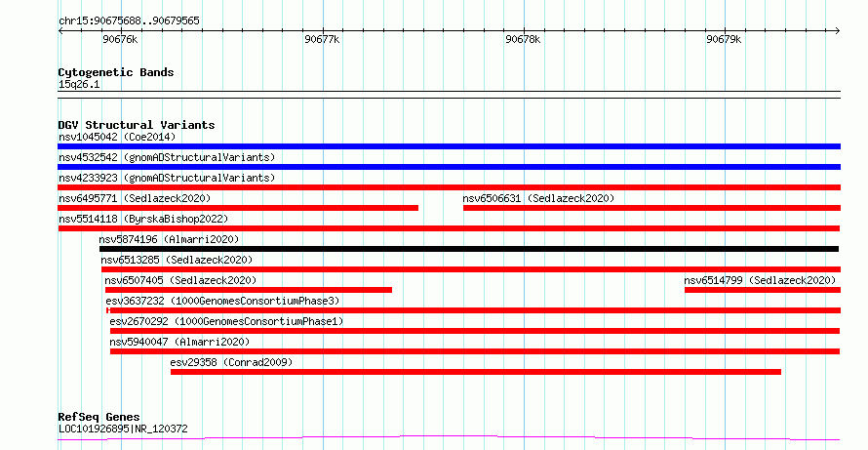Screen dimensions: 868x450
Task: Select nsv5940047 (Almarri2020) label
Action: (x=179, y=342)
